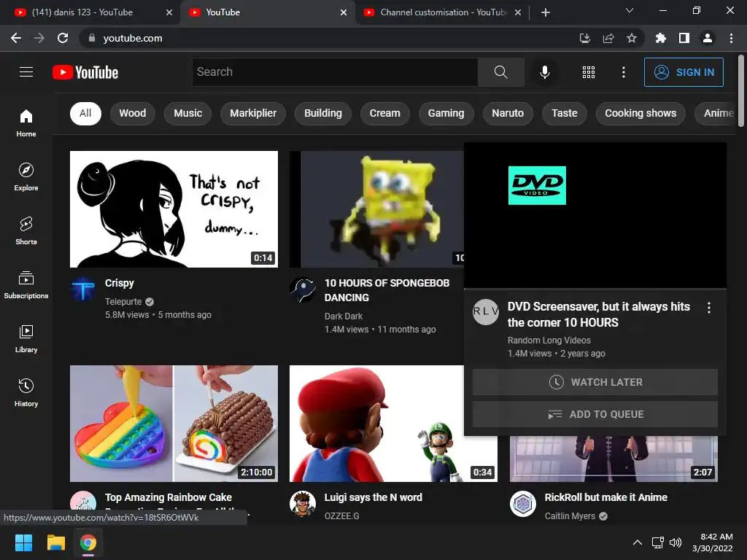Open tab search chevron in title bar

[x=630, y=10]
